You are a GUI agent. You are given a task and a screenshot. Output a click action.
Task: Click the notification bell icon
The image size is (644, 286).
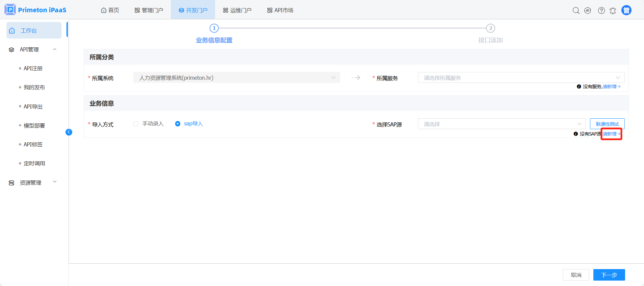tap(613, 11)
